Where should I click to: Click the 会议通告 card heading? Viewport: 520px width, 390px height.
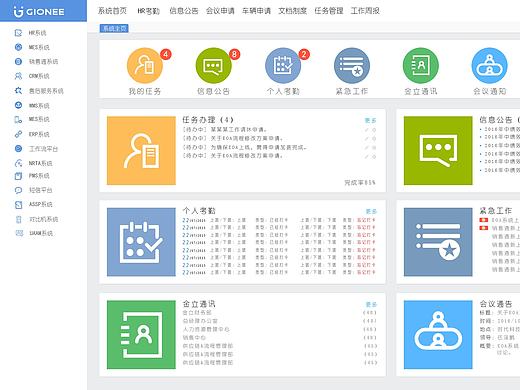point(496,304)
